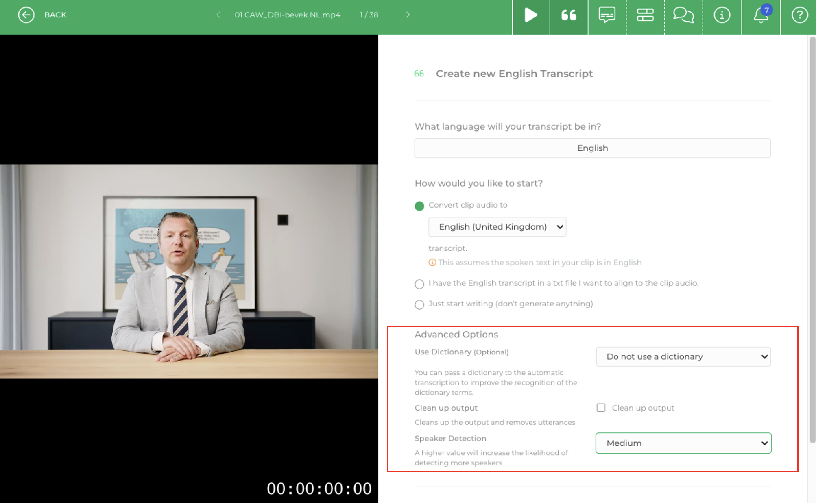Click the stacked-blocks layout icon in toolbar
This screenshot has height=504, width=816.
click(645, 15)
